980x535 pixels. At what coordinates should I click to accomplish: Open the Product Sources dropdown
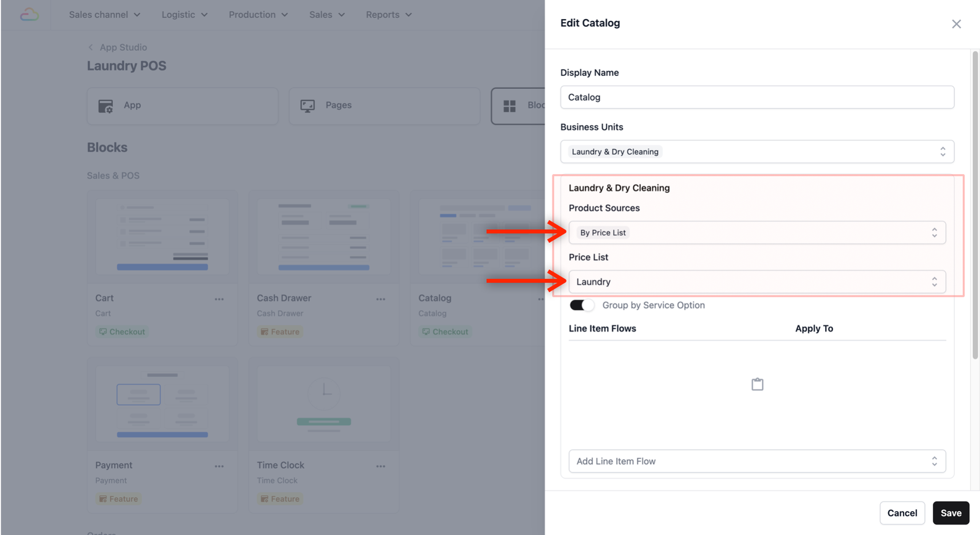[x=757, y=233]
